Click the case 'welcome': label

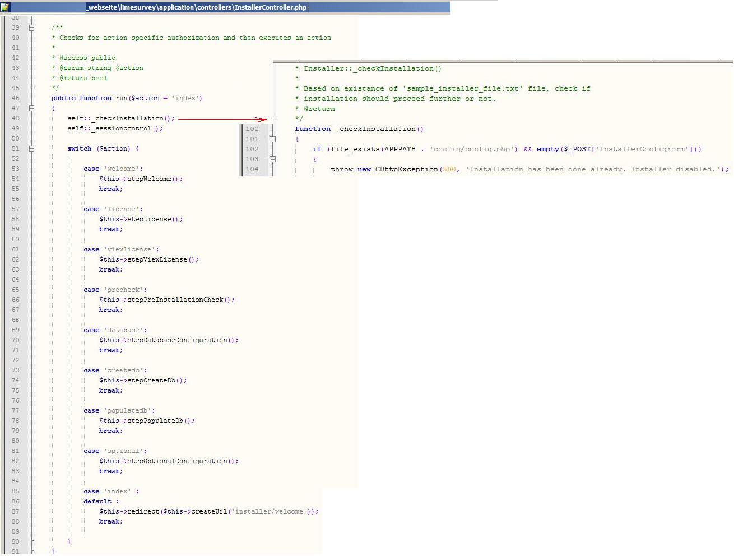pos(113,169)
